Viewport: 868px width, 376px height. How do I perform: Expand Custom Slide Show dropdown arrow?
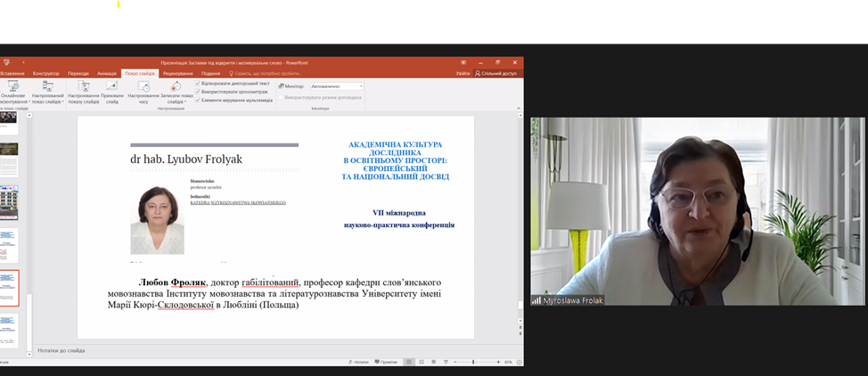61,102
